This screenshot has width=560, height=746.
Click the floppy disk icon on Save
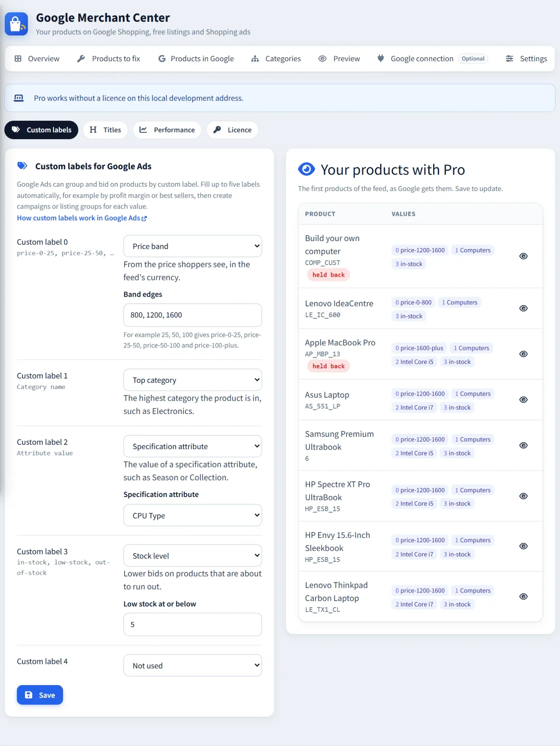[28, 695]
